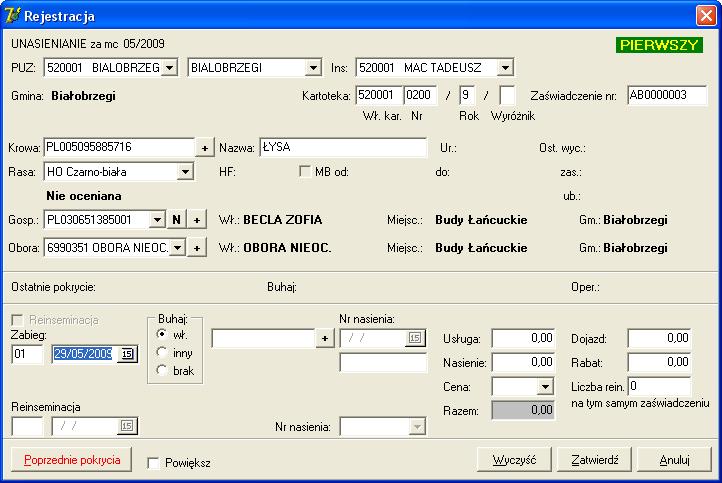This screenshot has width=722, height=483.
Task: Confirm with the Zatwierdź button
Action: click(594, 460)
